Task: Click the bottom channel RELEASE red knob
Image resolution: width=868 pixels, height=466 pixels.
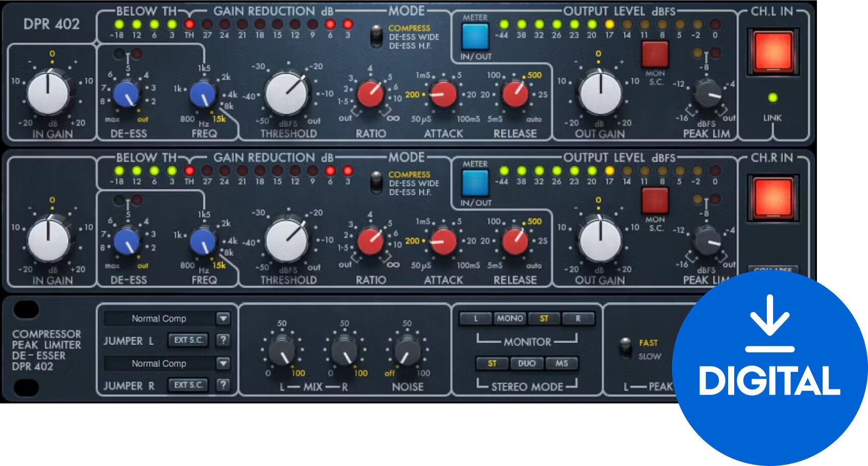Action: [x=515, y=241]
